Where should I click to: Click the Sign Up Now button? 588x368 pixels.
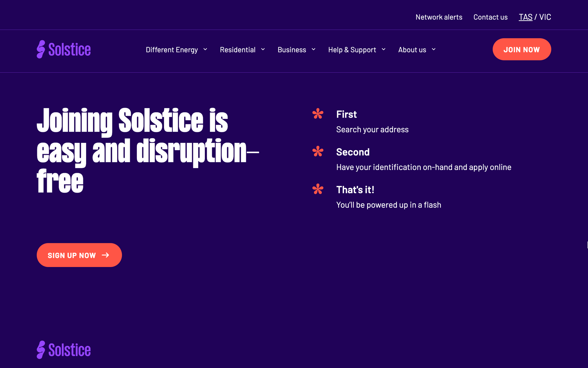pos(79,255)
